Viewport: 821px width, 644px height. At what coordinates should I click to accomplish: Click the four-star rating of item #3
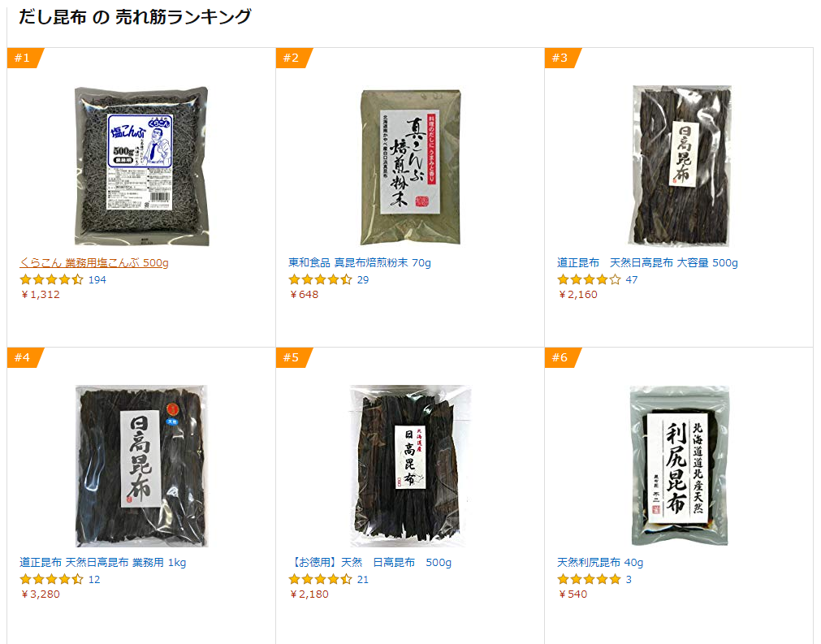(589, 279)
